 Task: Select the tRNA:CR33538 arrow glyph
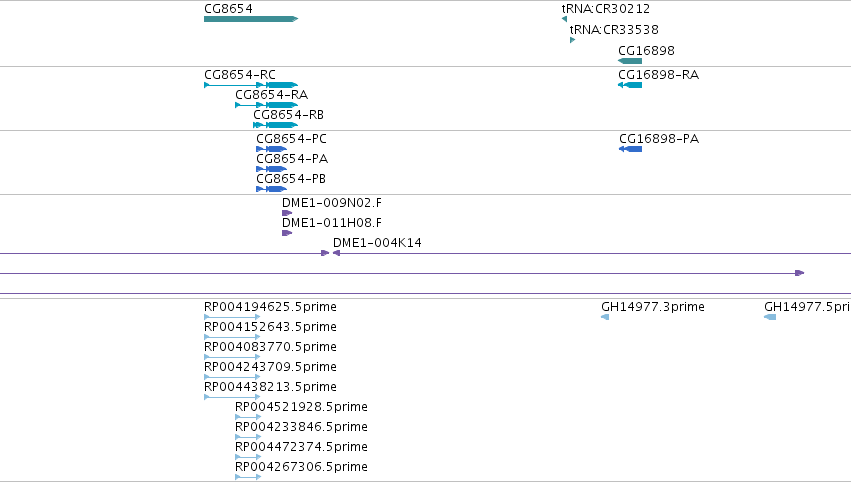coord(573,40)
